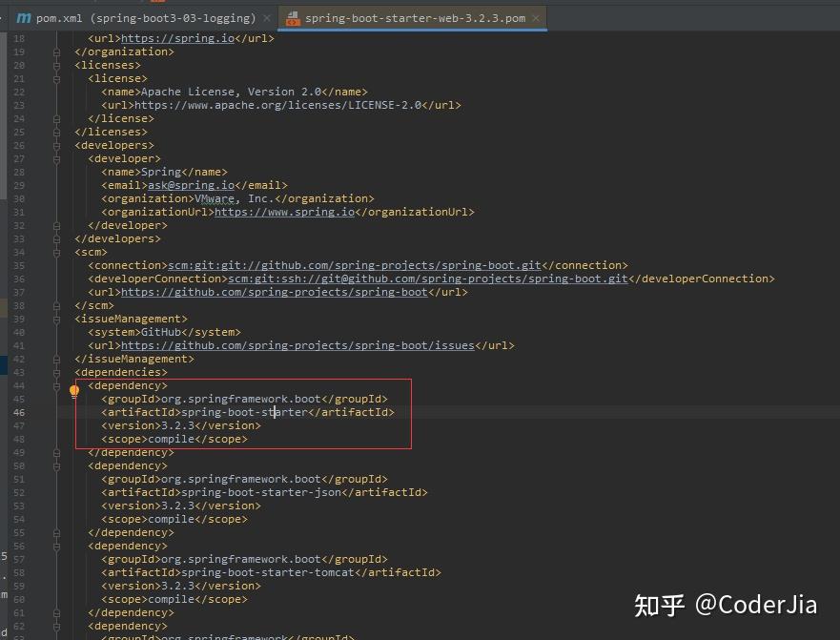Click 'spring-boot-starter' artifactId on line 46

point(245,413)
